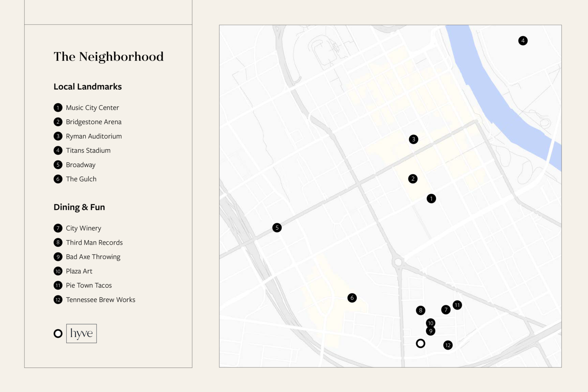The width and height of the screenshot is (588, 392).
Task: Select the Ryman Auditorium text
Action: click(94, 136)
